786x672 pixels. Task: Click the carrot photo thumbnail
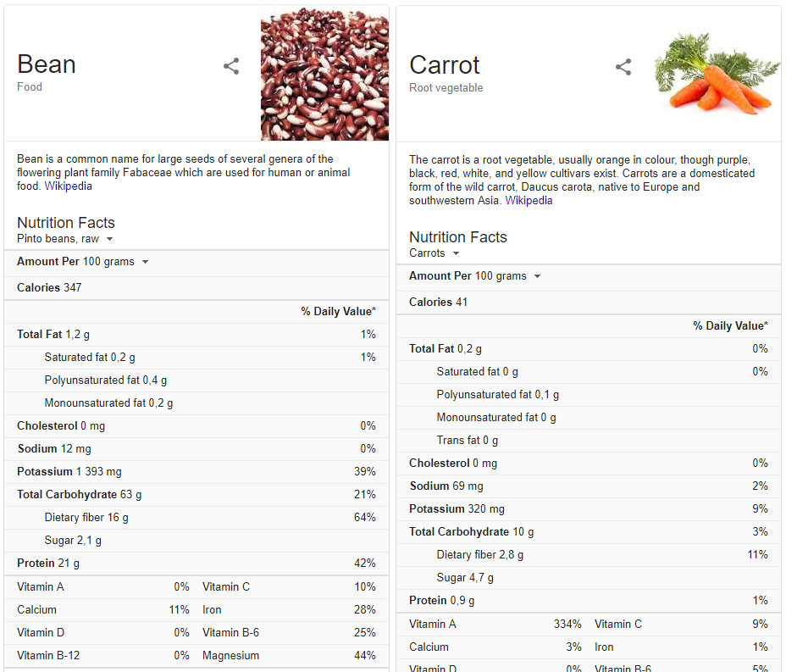click(x=717, y=73)
